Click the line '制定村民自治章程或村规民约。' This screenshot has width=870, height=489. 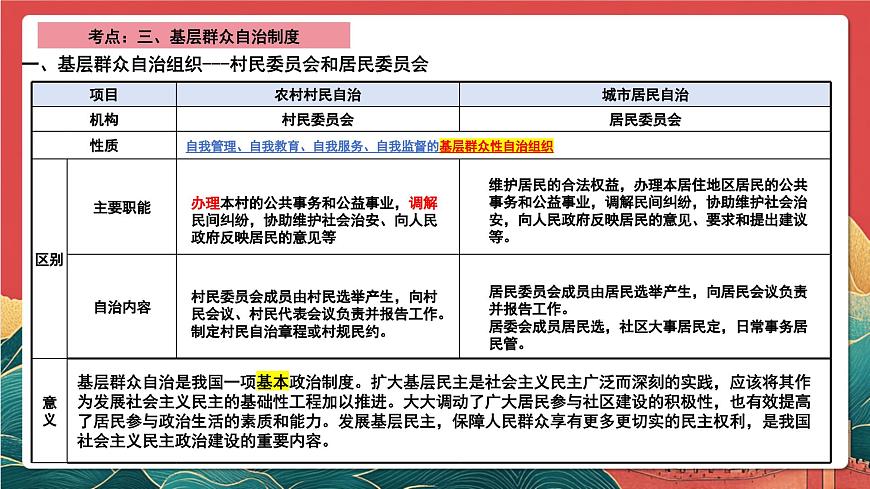point(289,332)
